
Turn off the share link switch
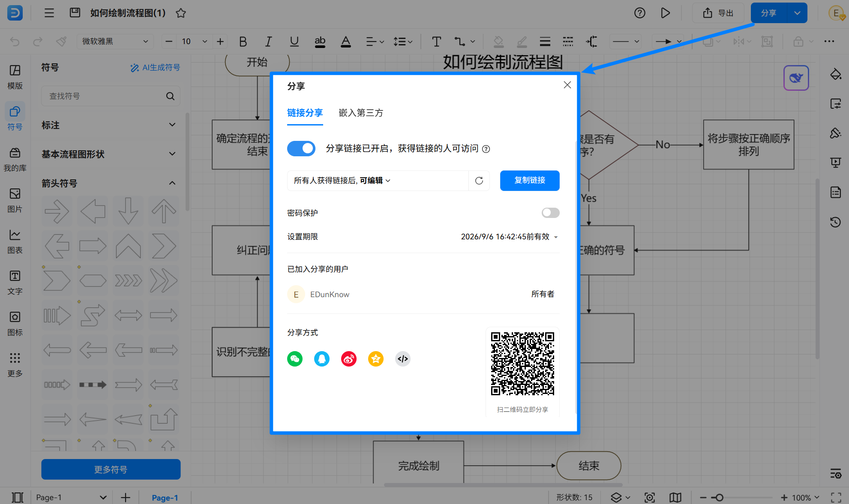click(301, 149)
